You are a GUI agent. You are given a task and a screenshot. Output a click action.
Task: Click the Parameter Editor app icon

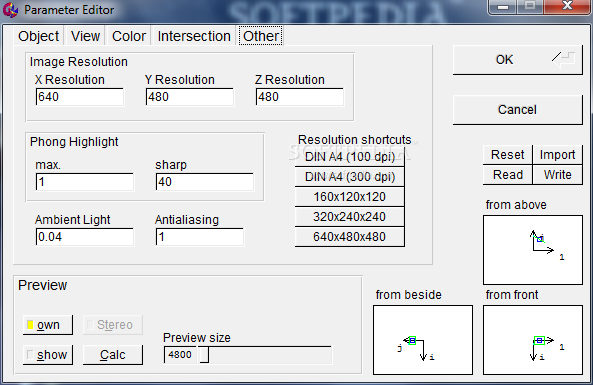10,10
